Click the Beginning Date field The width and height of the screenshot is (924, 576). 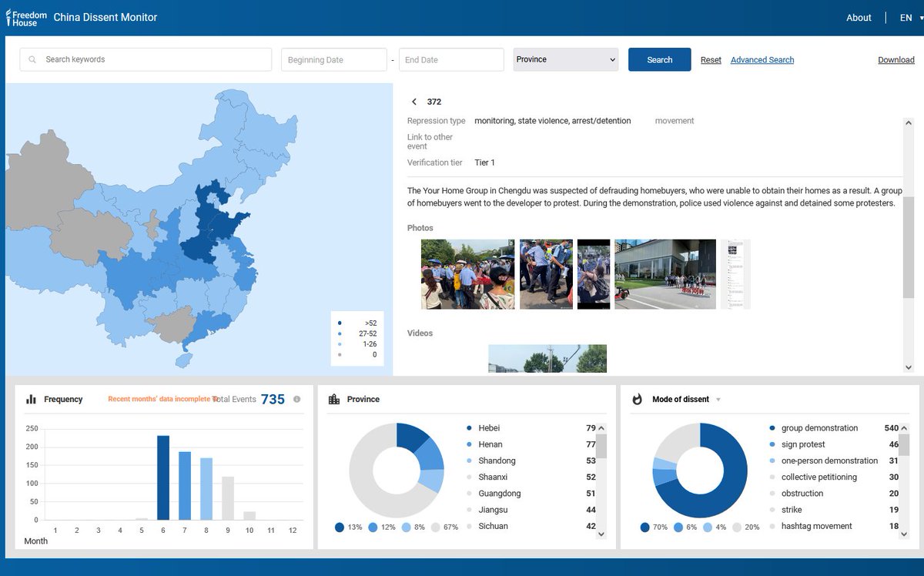(333, 59)
